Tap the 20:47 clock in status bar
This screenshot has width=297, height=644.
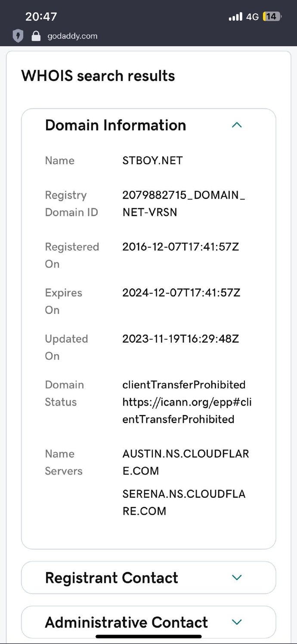[41, 17]
